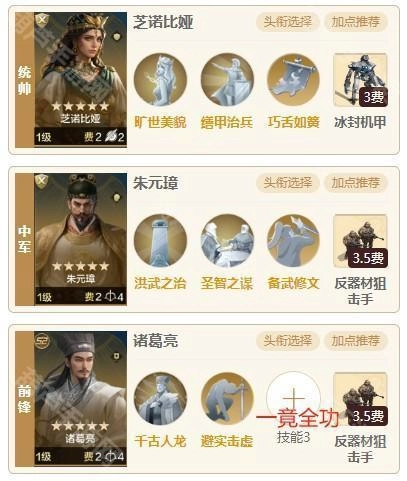Click 加点推荐 button for 芝诺比娅
The height and width of the screenshot is (481, 407).
tap(356, 22)
